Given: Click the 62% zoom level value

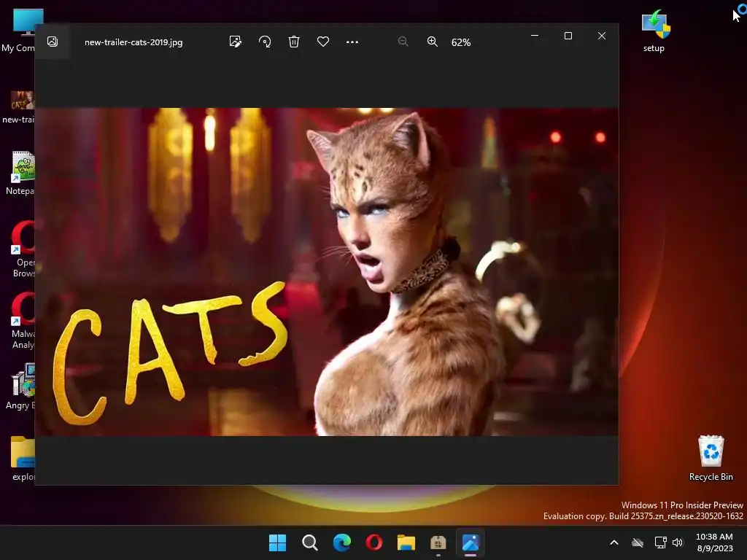Looking at the screenshot, I should pyautogui.click(x=461, y=42).
